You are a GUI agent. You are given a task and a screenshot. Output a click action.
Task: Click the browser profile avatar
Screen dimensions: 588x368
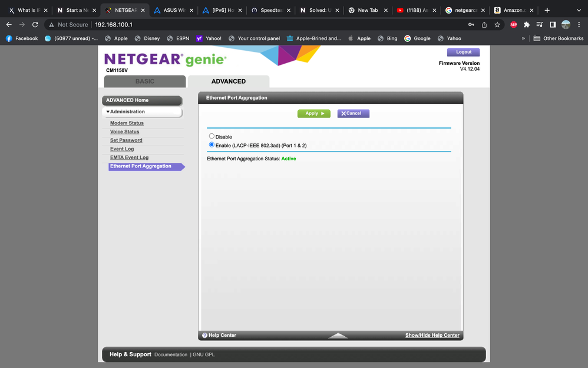point(566,24)
